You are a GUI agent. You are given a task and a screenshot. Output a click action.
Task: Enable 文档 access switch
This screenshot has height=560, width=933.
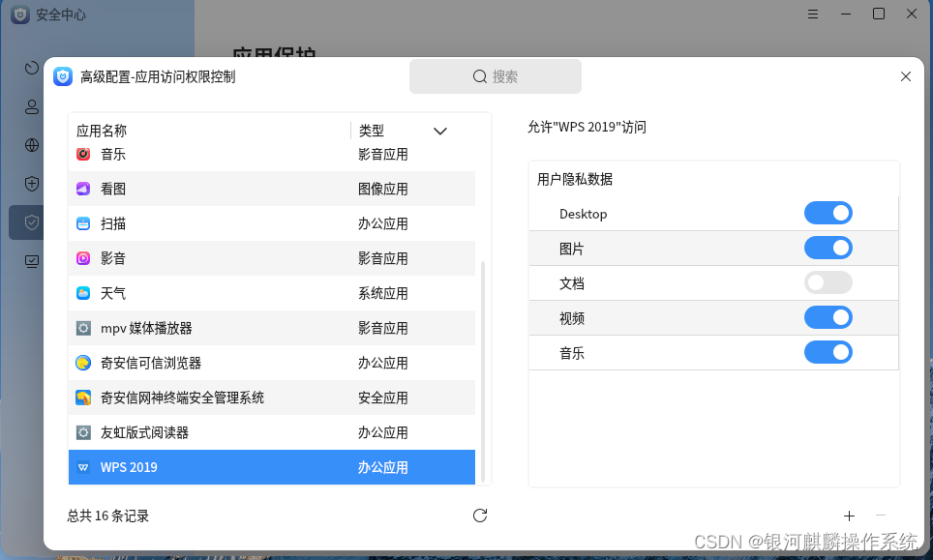click(828, 282)
